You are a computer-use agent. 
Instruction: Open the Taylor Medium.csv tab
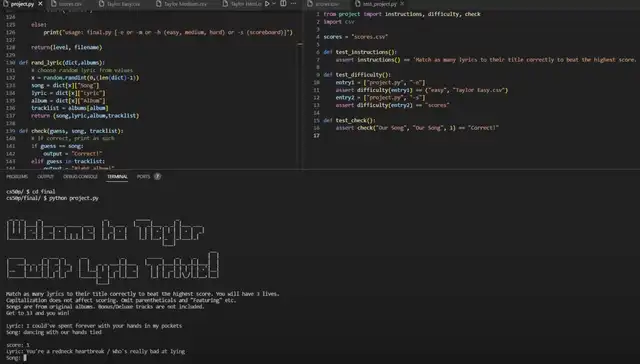coord(182,4)
